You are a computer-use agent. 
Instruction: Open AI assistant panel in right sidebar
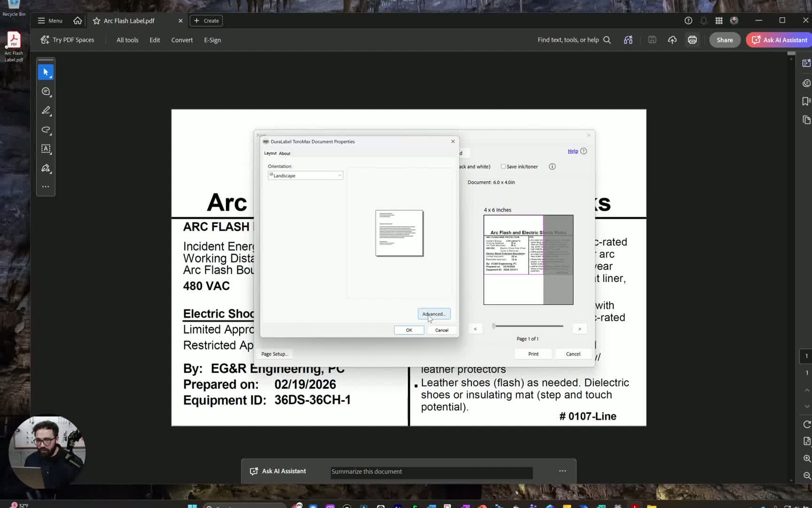806,63
